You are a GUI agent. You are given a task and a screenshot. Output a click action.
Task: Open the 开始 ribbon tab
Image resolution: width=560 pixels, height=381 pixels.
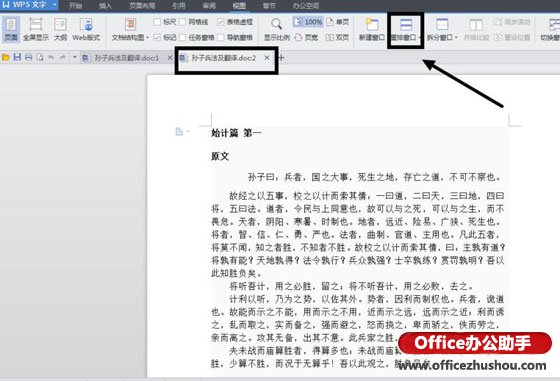75,5
